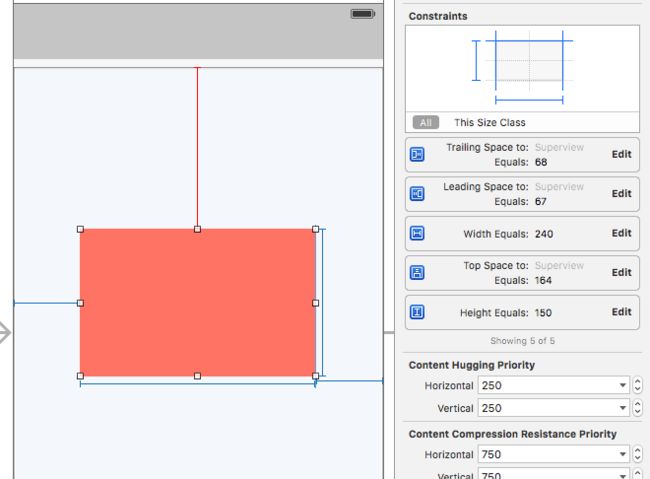Edit the Width Equals 240 constraint

[621, 233]
